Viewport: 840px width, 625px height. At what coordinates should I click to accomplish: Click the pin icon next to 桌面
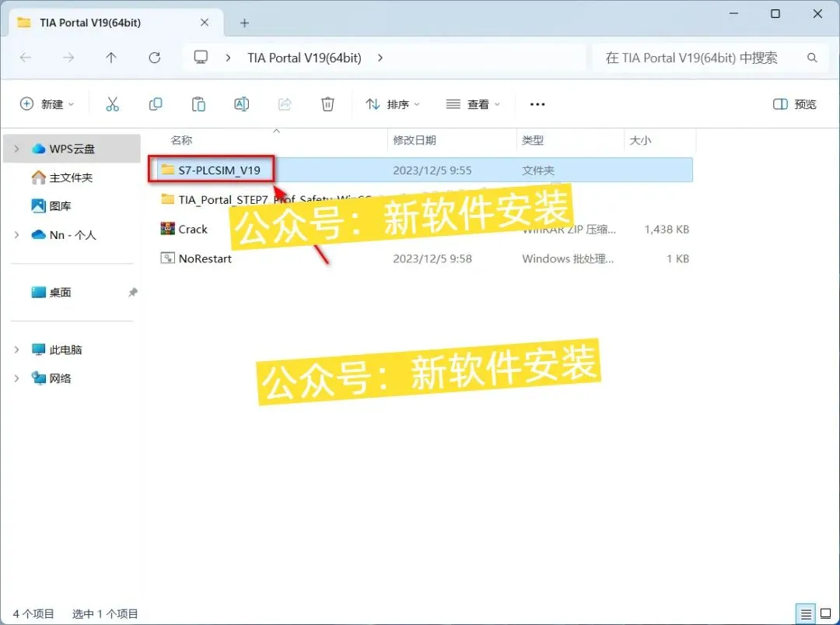132,292
